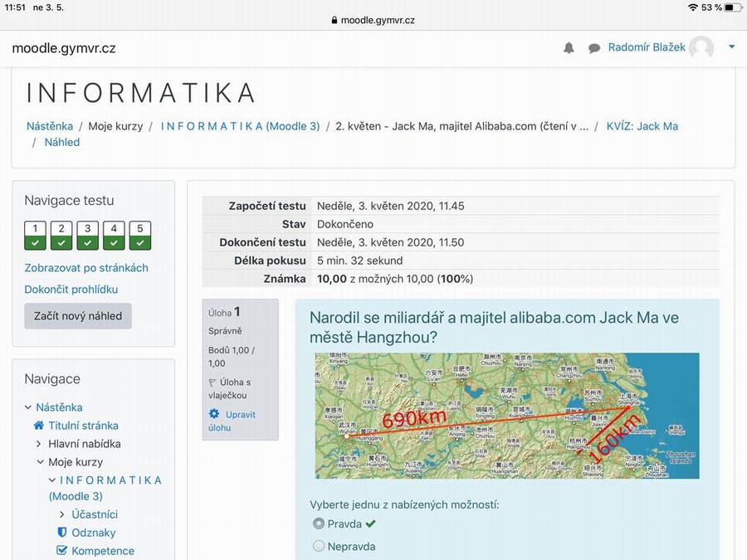Click the 'Navigace' block heading

(52, 378)
